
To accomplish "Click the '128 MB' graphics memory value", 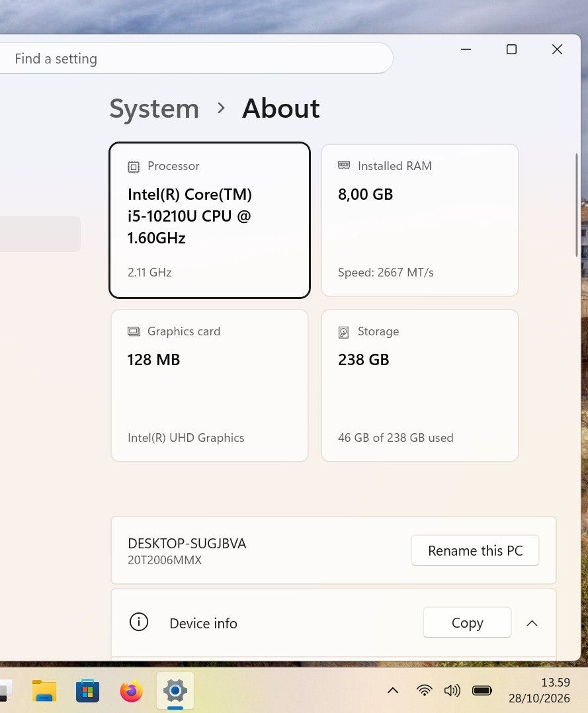I will click(x=153, y=360).
